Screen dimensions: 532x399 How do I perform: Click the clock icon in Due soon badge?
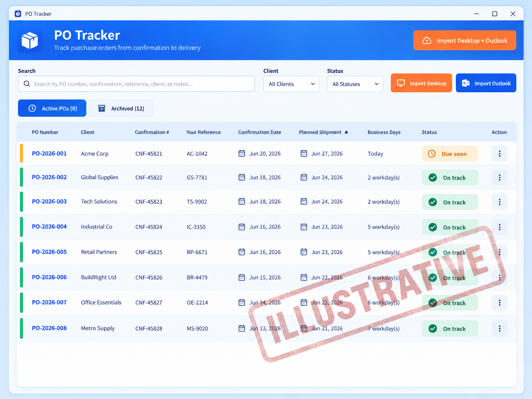pyautogui.click(x=432, y=154)
